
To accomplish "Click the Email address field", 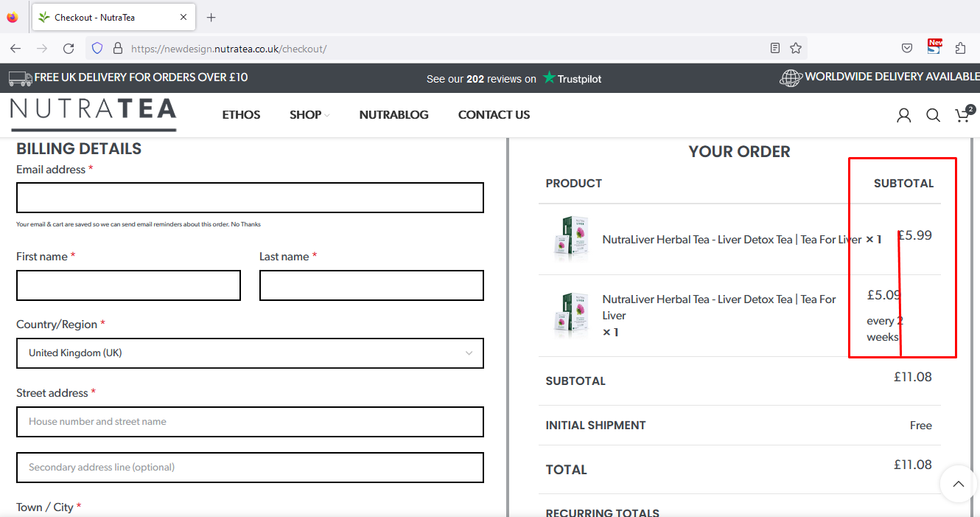I will 250,198.
